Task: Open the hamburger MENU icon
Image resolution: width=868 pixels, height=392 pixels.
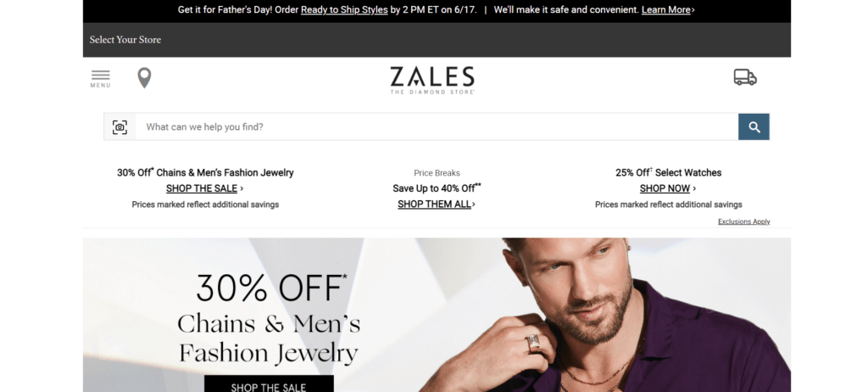Action: pos(100,79)
